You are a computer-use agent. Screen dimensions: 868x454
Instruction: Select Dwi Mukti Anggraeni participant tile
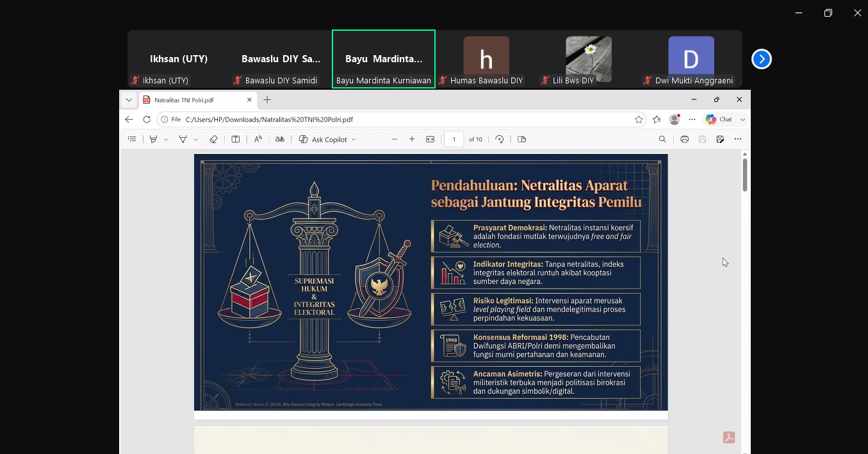(691, 59)
